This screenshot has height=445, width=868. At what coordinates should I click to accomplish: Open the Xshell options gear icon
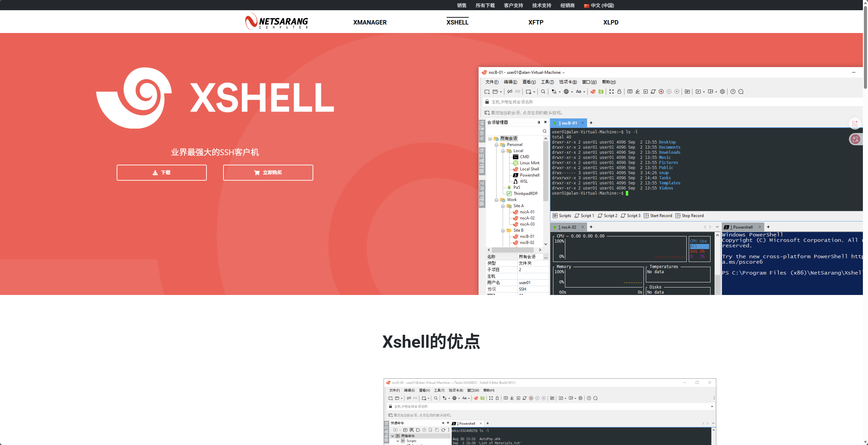tap(722, 92)
